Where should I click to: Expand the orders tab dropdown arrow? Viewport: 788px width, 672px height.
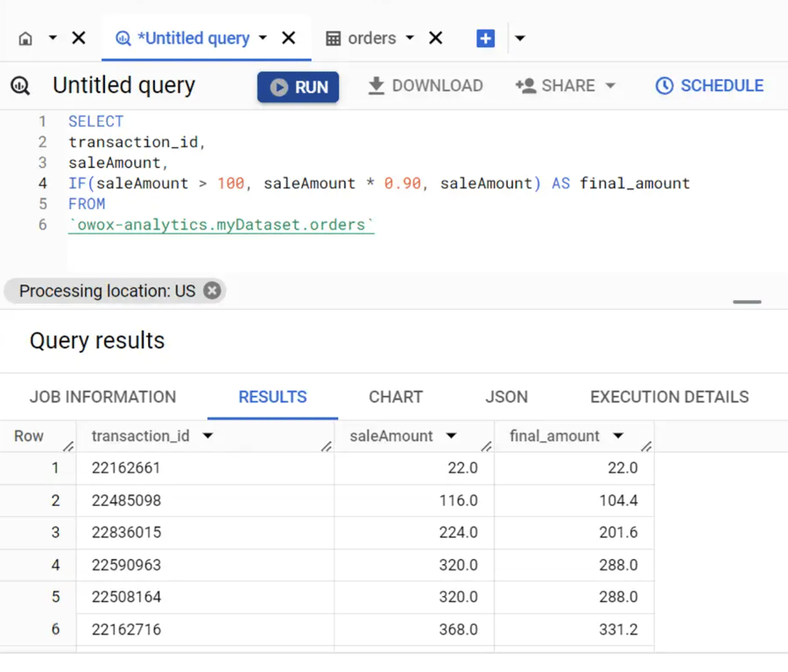pyautogui.click(x=410, y=38)
